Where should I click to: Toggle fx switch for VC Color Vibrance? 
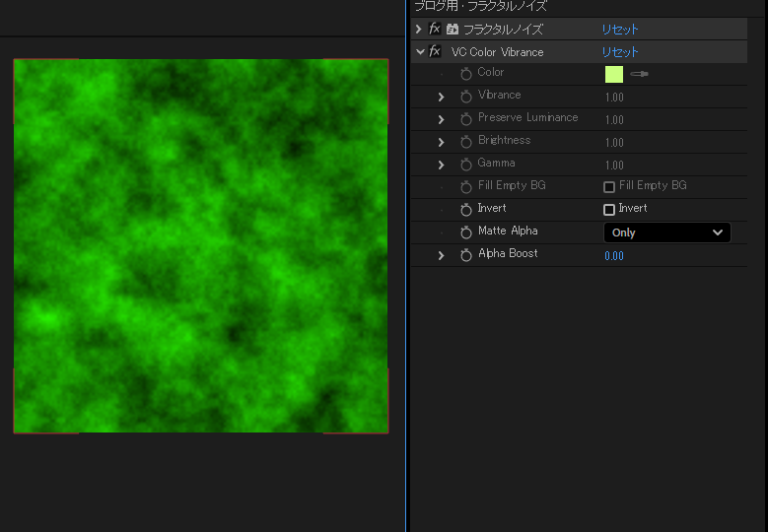point(435,52)
